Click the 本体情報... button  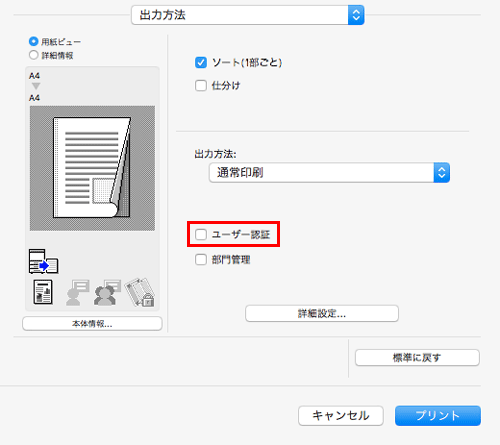pos(92,324)
